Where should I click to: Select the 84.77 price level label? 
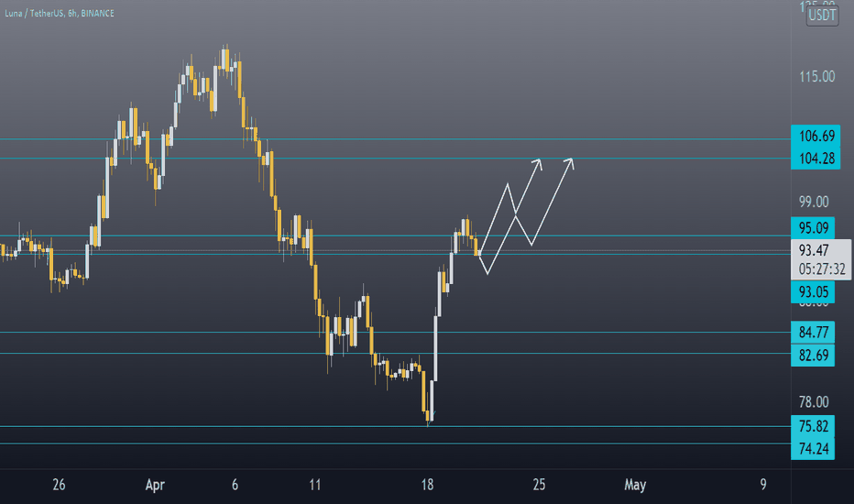click(813, 332)
